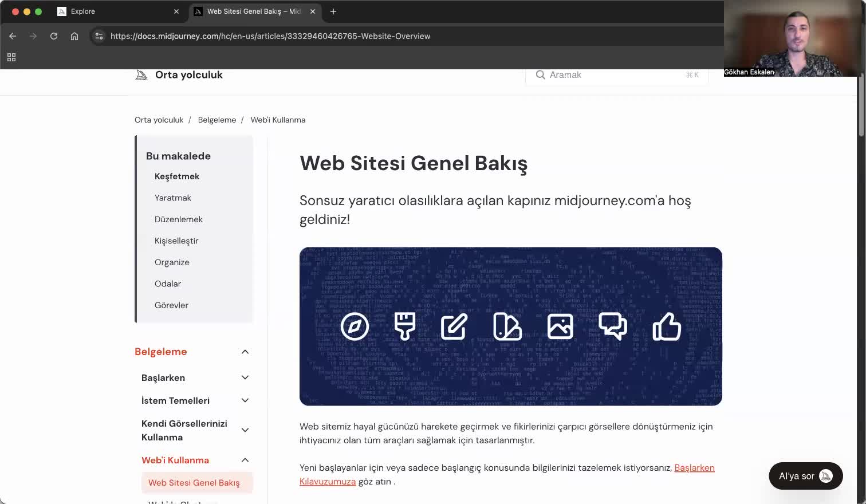This screenshot has width=866, height=504.
Task: Collapse the Belgeleme section chevron
Action: 245,352
